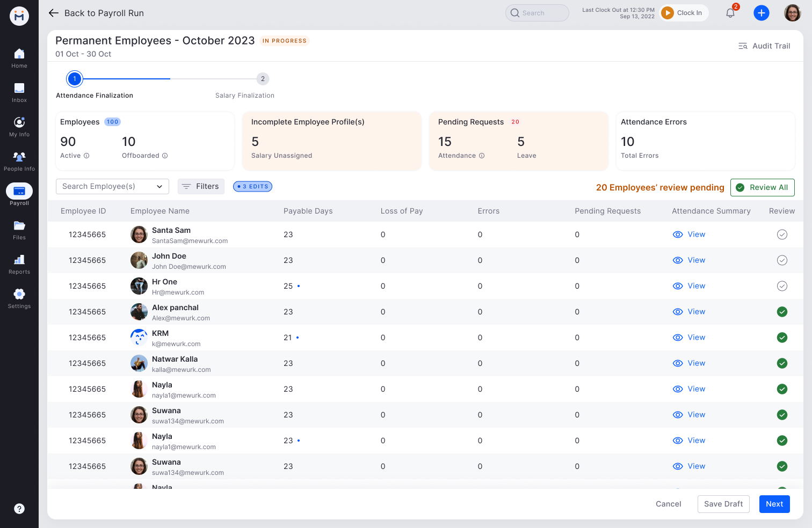This screenshot has height=528, width=812.
Task: Click the notifications bell with badge 2
Action: tap(730, 12)
